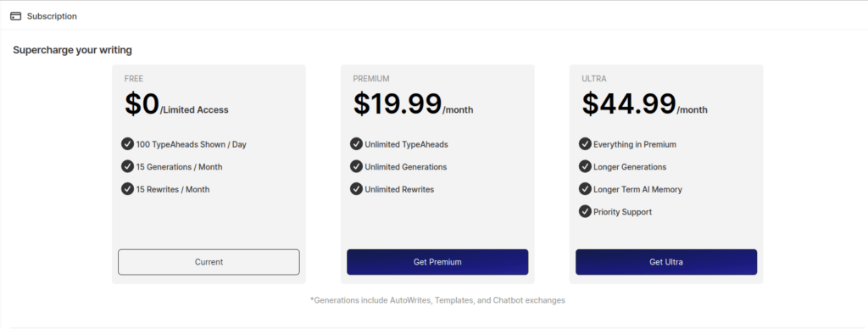Click checkmark icon beside Priority Support
The image size is (868, 329).
point(585,211)
